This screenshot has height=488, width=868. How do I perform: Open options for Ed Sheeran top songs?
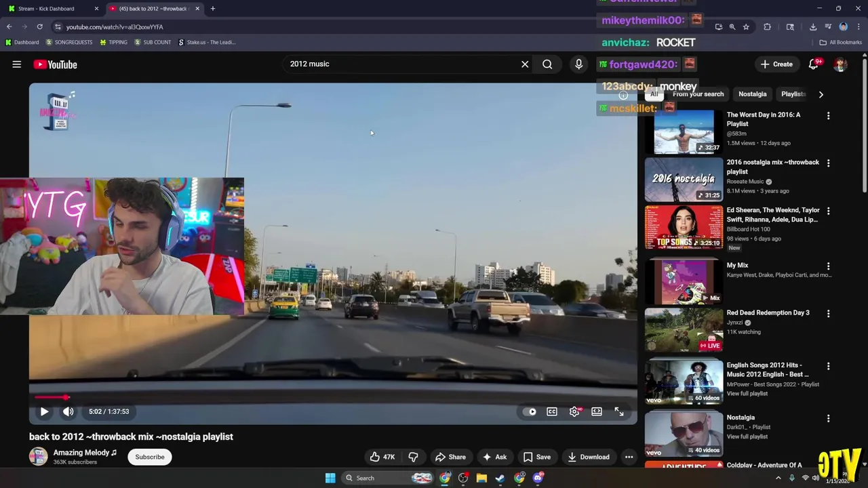pyautogui.click(x=828, y=211)
